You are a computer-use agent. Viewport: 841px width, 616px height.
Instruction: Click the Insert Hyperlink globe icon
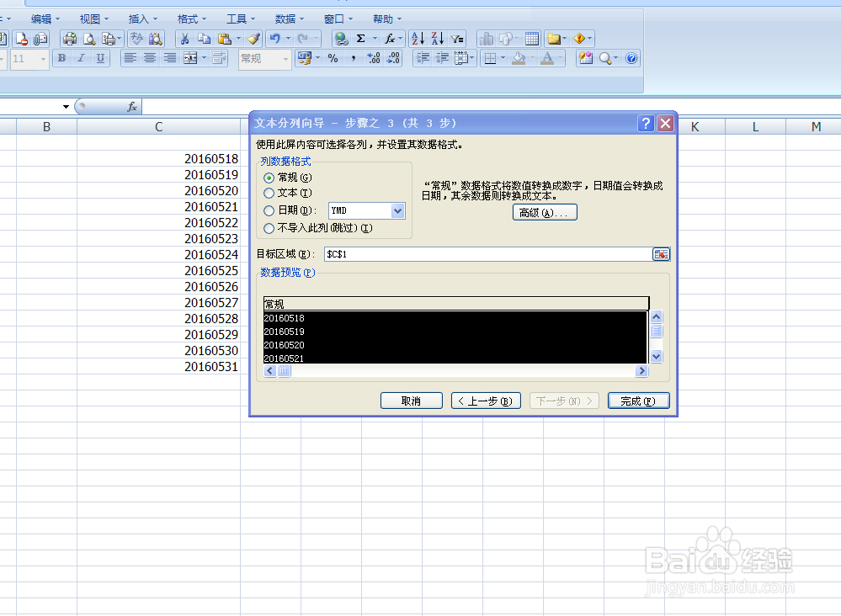[x=341, y=39]
